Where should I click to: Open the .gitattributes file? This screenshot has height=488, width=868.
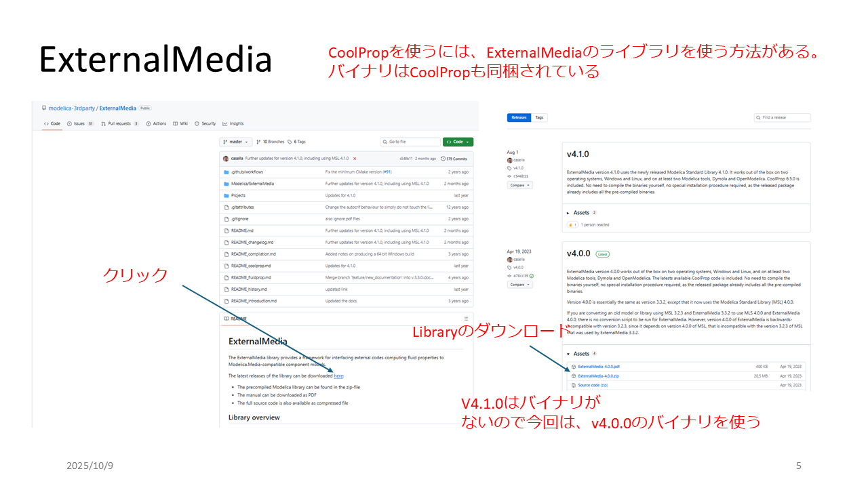pyautogui.click(x=242, y=207)
